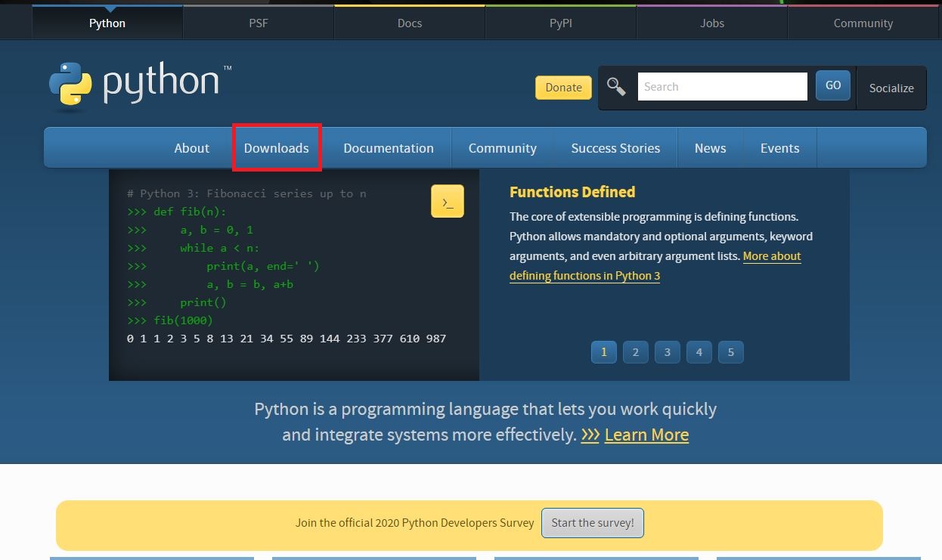Click the Fibonacci series comment line

coord(246,193)
